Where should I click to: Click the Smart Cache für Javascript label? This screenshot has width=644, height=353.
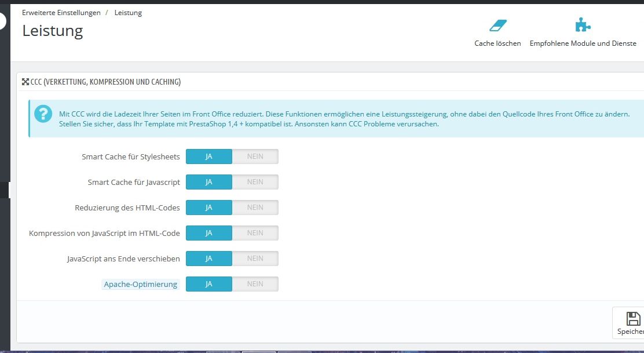click(x=134, y=183)
